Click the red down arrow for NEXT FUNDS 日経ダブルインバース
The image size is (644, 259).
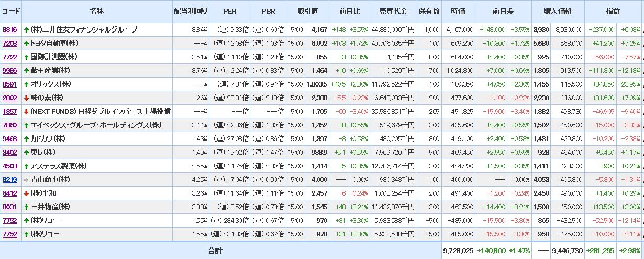26,112
